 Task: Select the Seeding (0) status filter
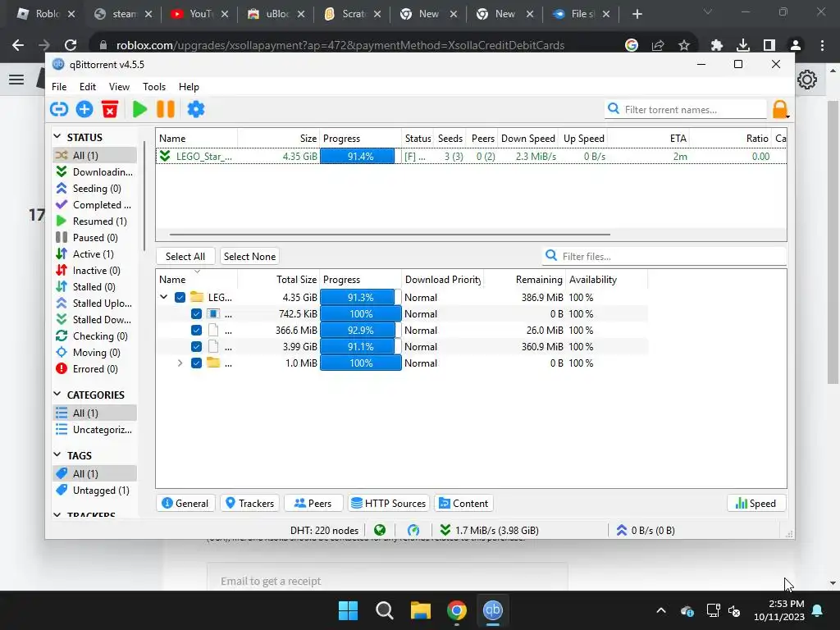pyautogui.click(x=94, y=189)
